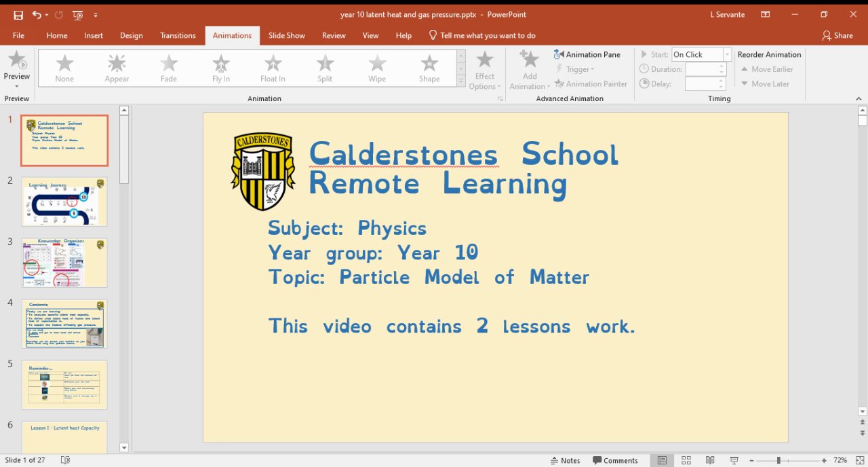Open Animation group dialog launcher
The width and height of the screenshot is (868, 467).
(x=500, y=99)
